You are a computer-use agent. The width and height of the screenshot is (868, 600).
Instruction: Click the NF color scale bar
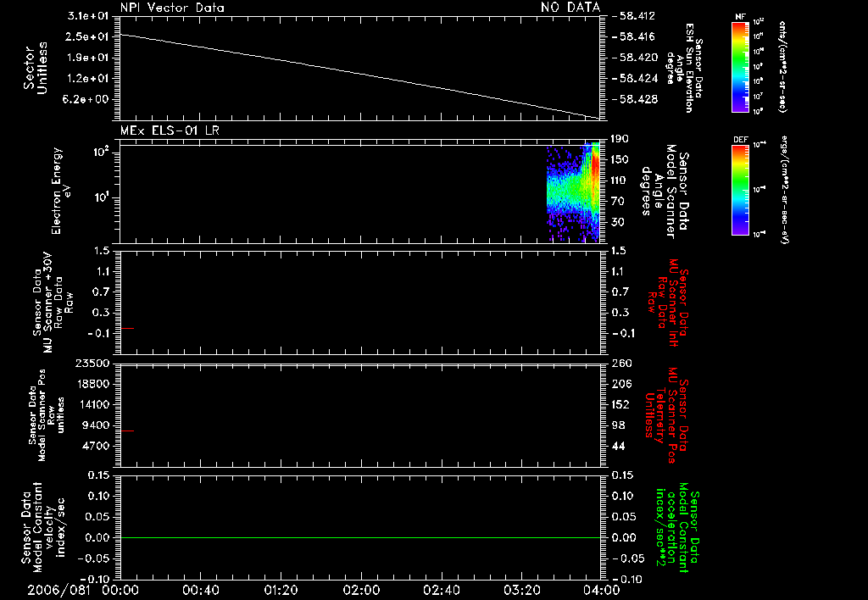click(x=740, y=66)
